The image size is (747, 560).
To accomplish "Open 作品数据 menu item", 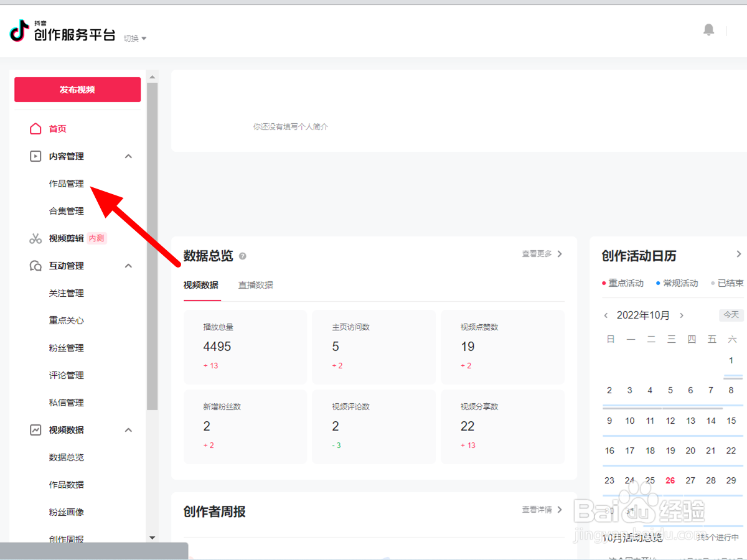I will tap(67, 485).
